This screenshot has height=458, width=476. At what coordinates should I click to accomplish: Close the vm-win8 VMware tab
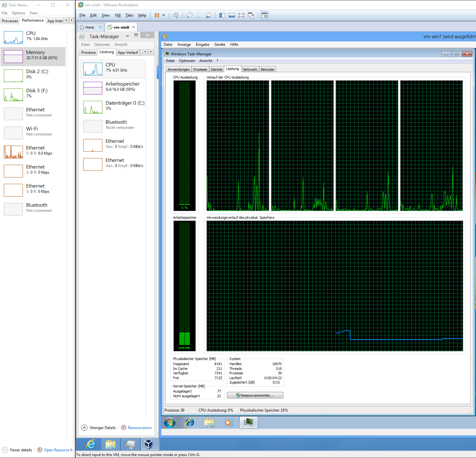click(133, 27)
